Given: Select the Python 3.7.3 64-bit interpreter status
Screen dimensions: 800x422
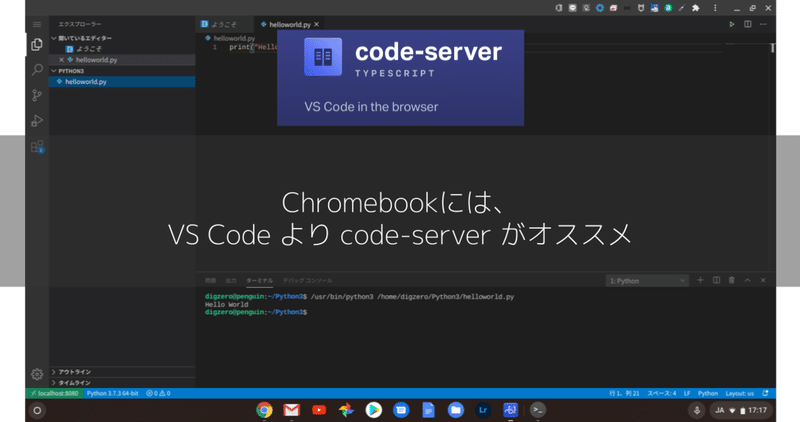Looking at the screenshot, I should (x=112, y=393).
